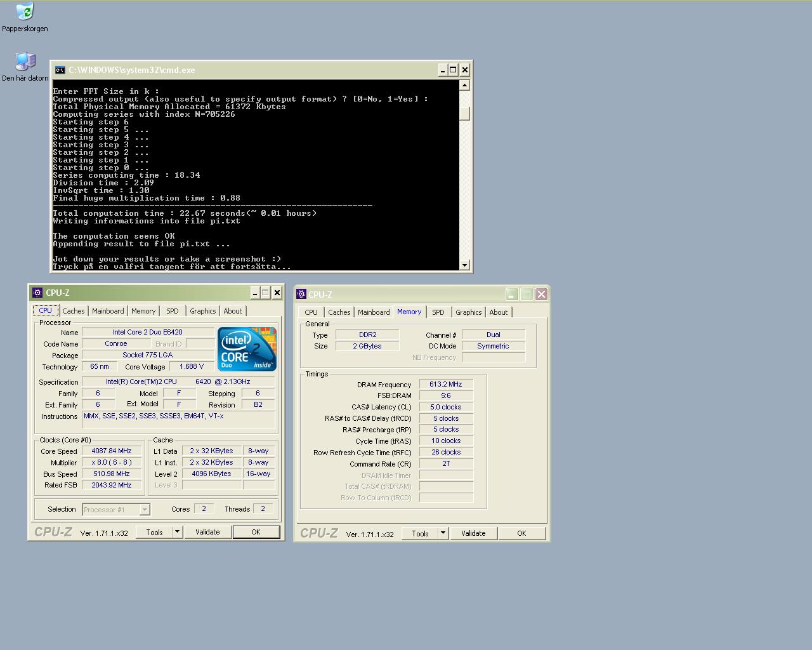Click the cmd scrollbar up arrow
This screenshot has height=650, width=812.
(465, 85)
